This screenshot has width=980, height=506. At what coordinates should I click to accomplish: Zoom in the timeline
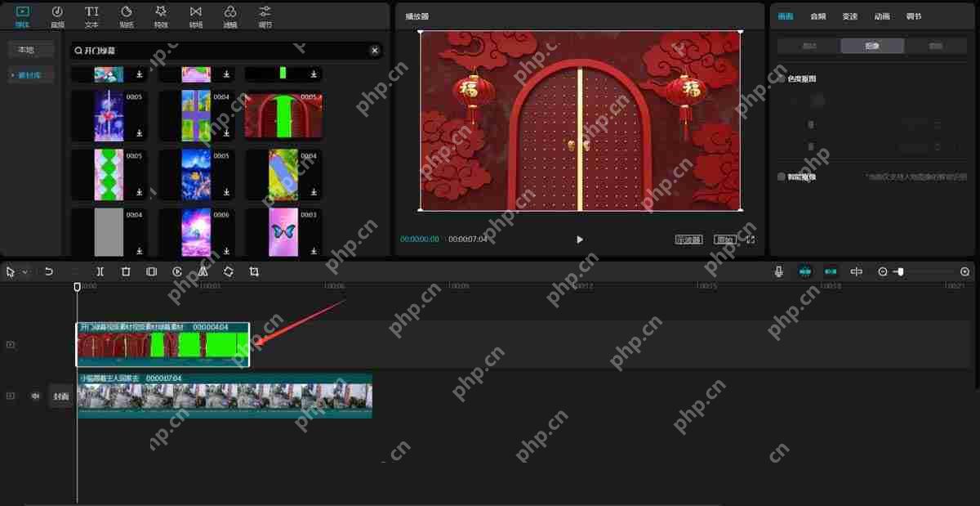click(x=964, y=271)
